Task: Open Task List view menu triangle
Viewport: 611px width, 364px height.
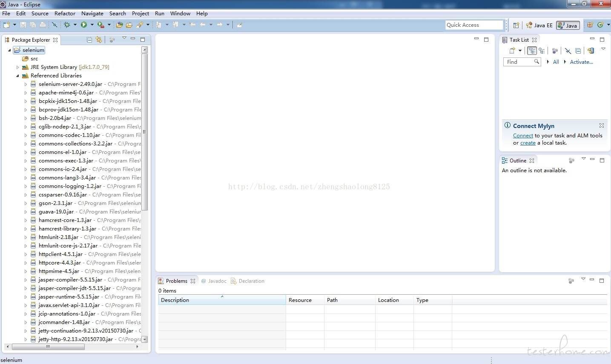Action: 603,49
